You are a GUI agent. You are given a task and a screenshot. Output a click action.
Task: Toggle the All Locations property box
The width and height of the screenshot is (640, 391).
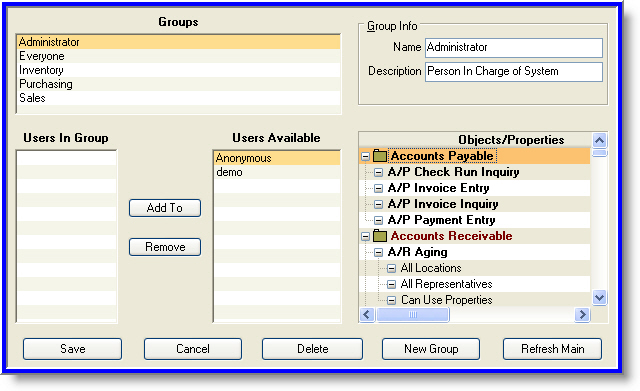click(391, 268)
